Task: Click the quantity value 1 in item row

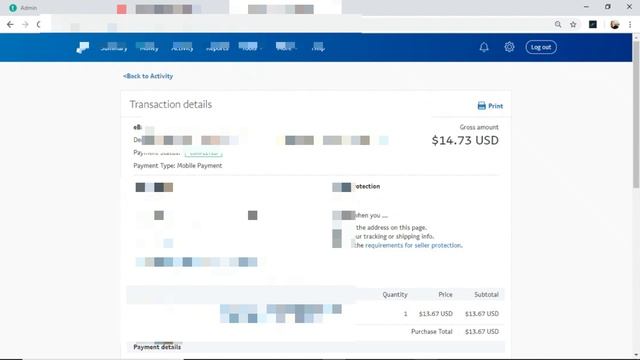Action: point(405,314)
